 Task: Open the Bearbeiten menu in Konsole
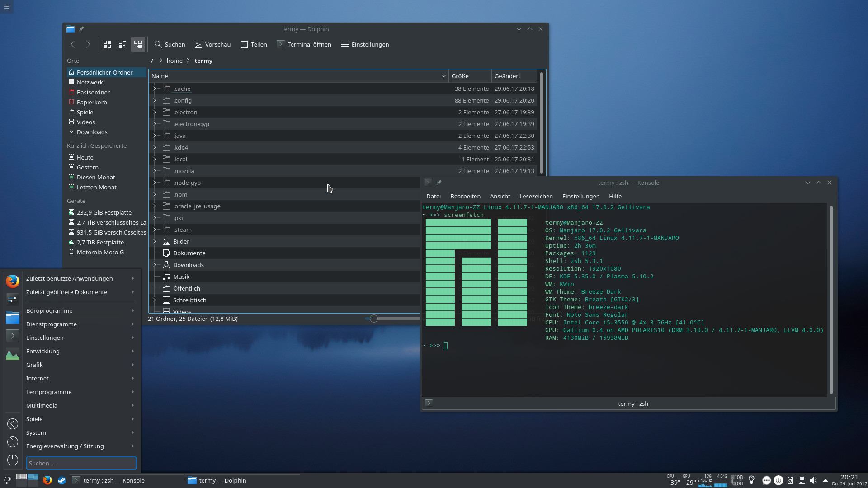pyautogui.click(x=465, y=196)
